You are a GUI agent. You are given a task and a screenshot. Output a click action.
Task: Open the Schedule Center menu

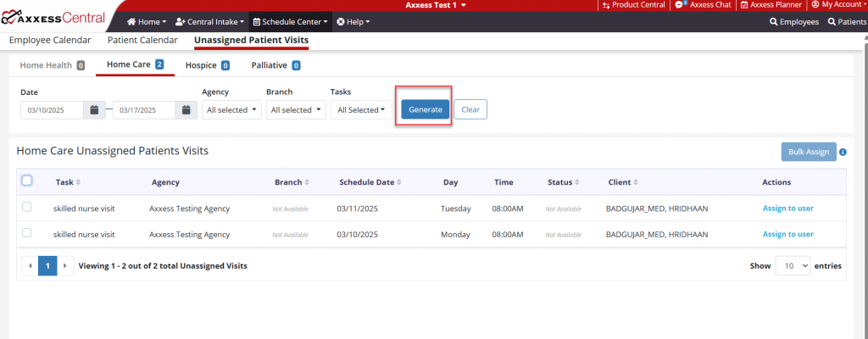291,22
